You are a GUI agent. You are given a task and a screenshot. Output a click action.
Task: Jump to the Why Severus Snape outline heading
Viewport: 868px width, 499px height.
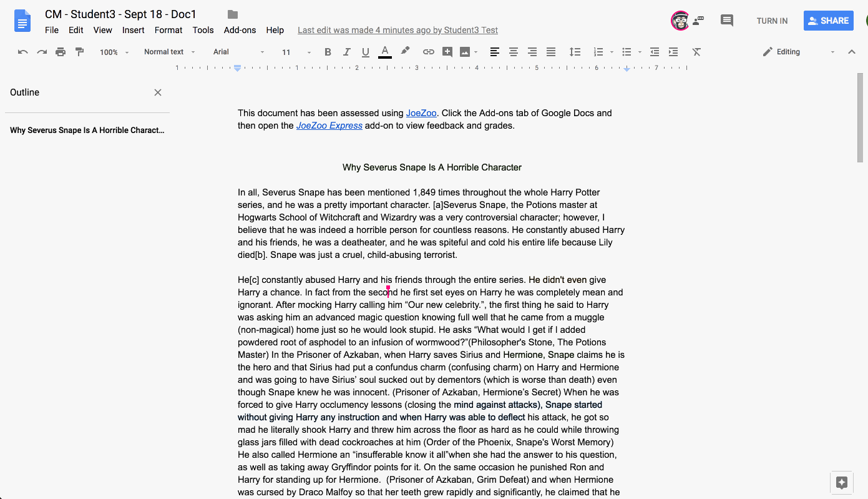tap(87, 131)
